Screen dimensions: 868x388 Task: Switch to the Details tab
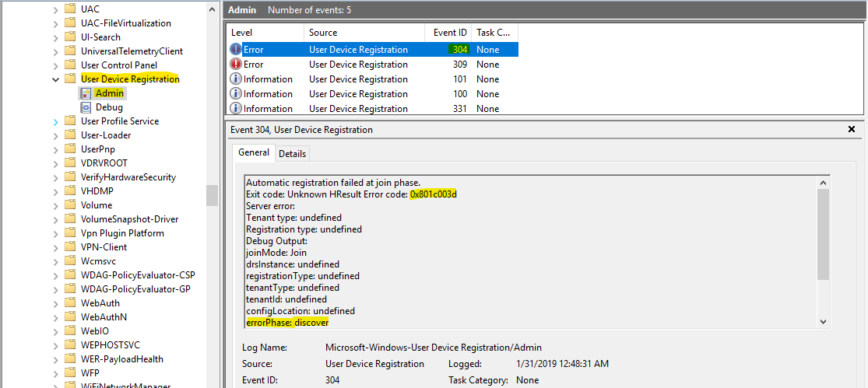[292, 154]
